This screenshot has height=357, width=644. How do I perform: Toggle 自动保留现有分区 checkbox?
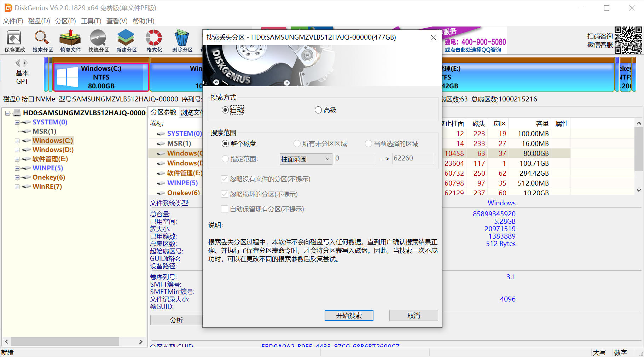click(x=224, y=209)
